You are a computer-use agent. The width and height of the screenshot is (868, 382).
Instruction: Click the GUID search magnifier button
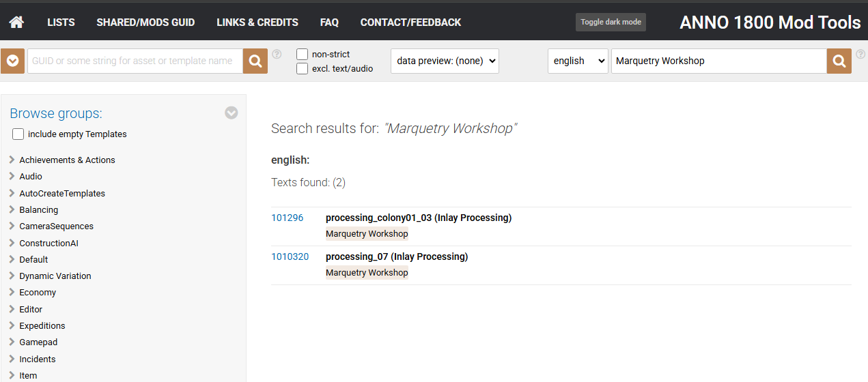255,61
